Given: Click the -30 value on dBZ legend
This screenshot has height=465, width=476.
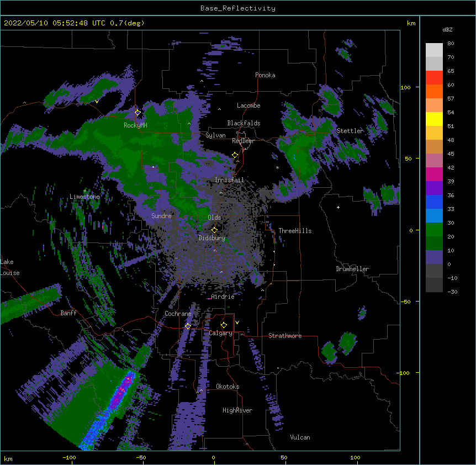Looking at the screenshot, I should (452, 292).
